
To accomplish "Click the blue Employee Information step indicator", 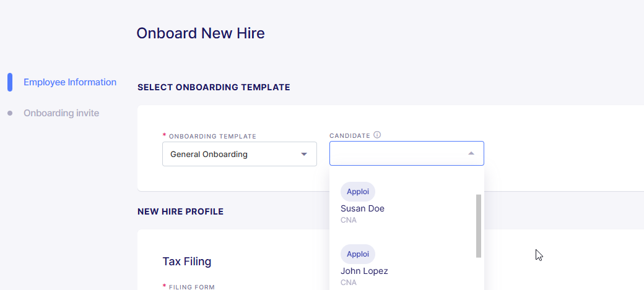I will tap(10, 82).
